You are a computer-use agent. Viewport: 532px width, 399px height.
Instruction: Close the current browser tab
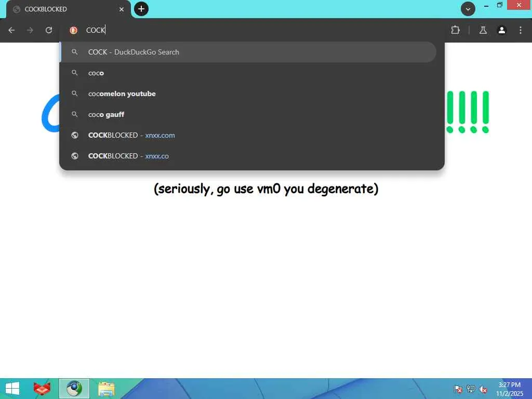(x=122, y=9)
